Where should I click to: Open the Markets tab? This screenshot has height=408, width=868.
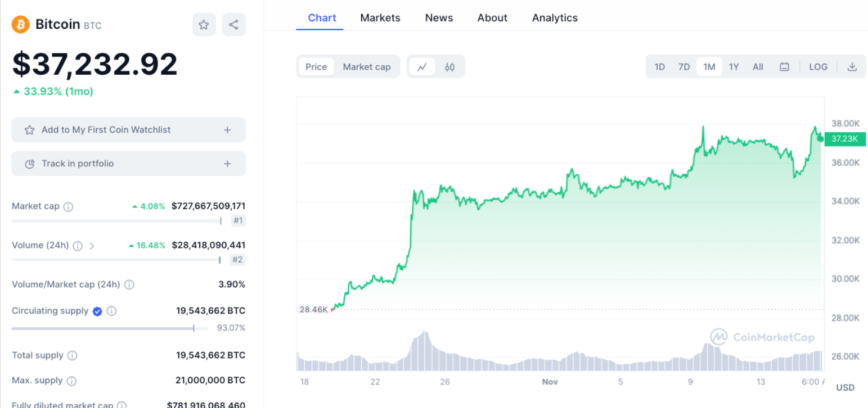click(x=380, y=18)
